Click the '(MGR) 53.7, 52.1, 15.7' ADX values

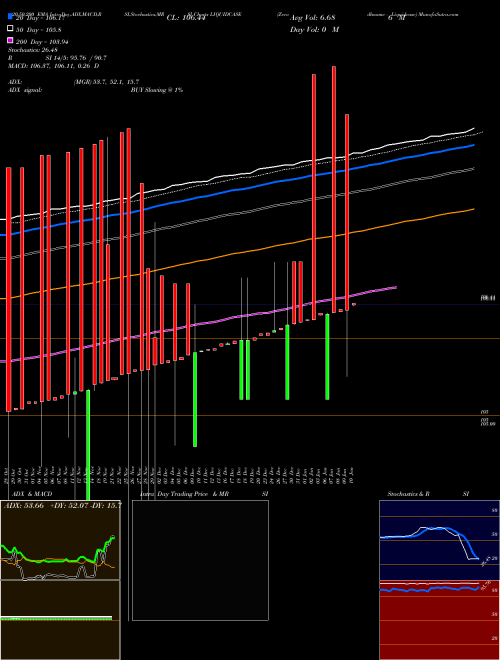tap(106, 82)
